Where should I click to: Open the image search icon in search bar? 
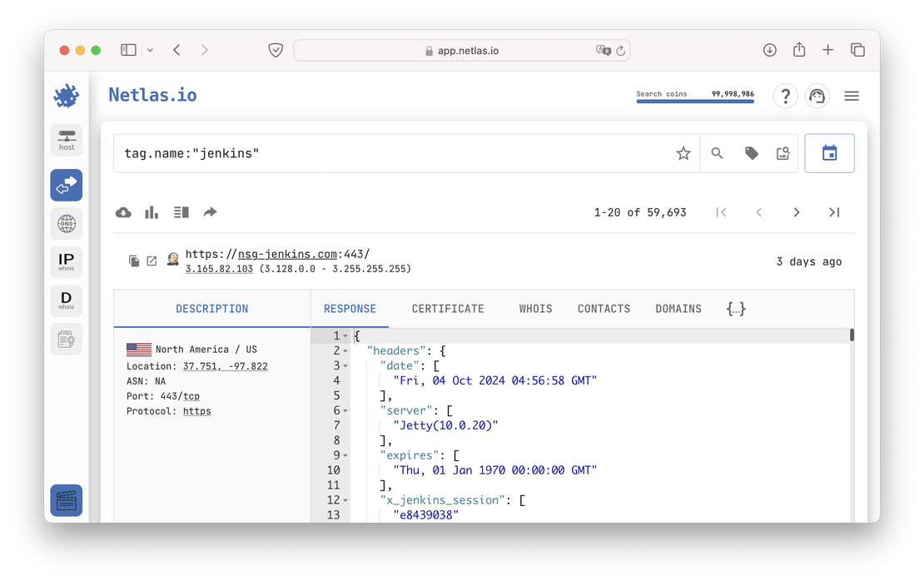tap(782, 153)
